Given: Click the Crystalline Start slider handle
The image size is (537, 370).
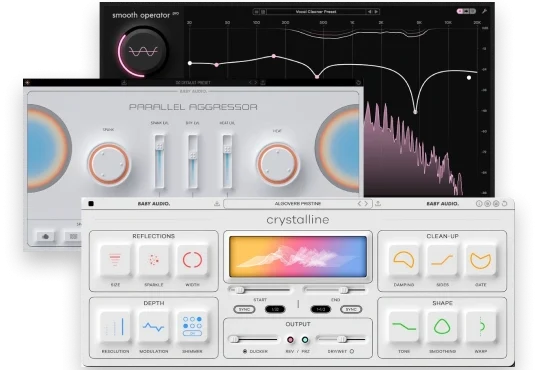Looking at the screenshot, I should pos(240,290).
